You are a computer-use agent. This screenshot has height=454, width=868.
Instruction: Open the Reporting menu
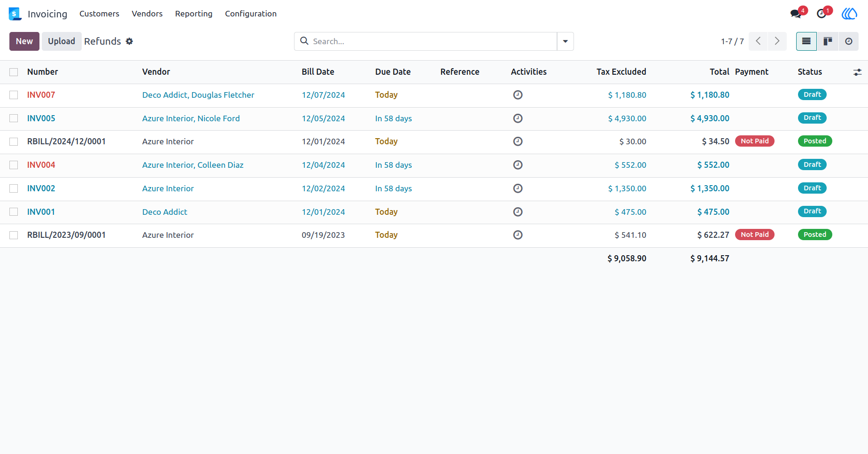click(x=194, y=14)
